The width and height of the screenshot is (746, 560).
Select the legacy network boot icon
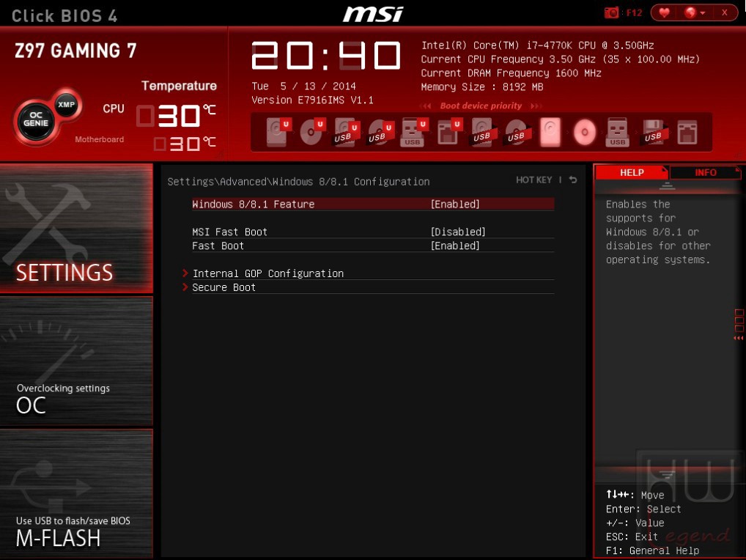(687, 131)
